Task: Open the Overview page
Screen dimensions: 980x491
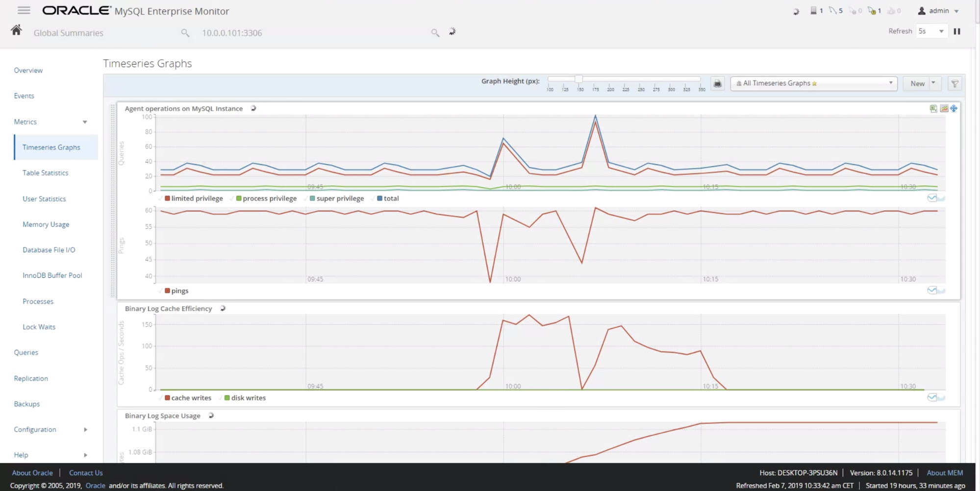Action: pos(28,71)
